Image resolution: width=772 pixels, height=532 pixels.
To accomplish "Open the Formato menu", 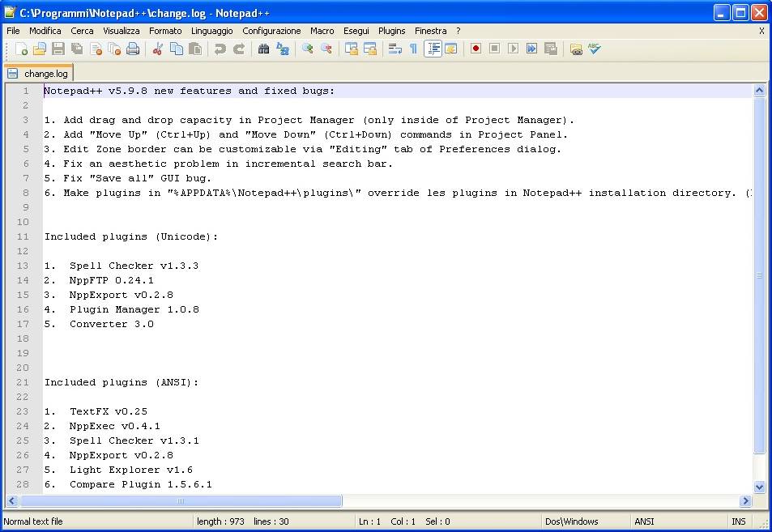I will click(x=165, y=31).
